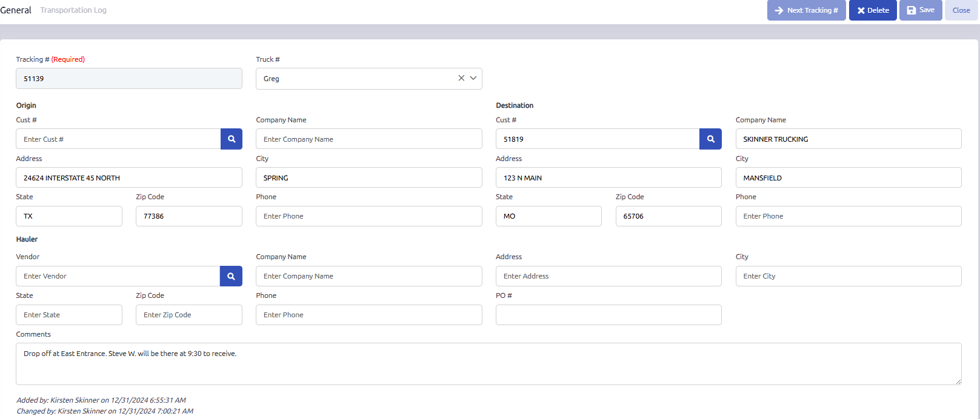
Task: Focus the hauler Address field
Action: point(608,276)
